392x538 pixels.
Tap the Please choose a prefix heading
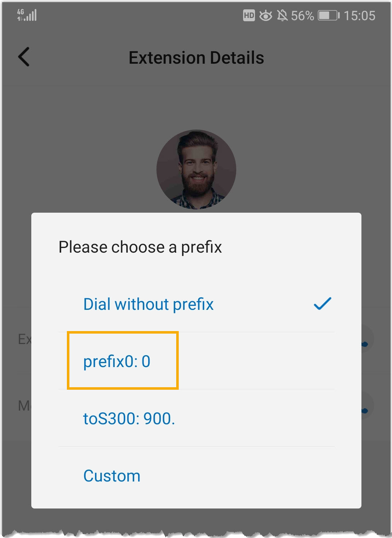140,247
